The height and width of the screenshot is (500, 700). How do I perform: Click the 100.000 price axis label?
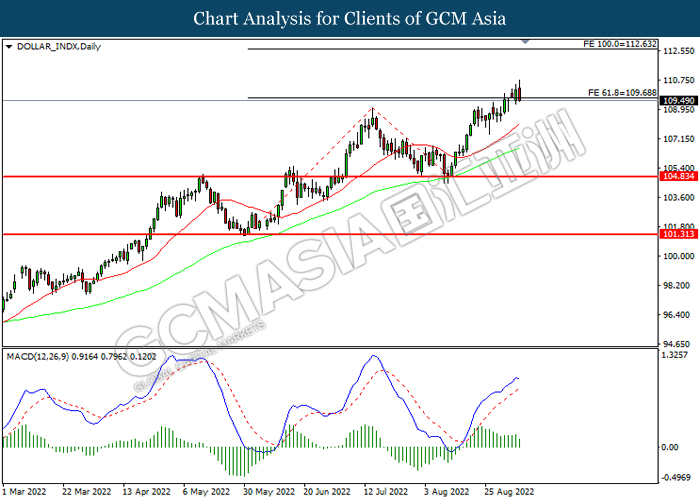click(679, 256)
